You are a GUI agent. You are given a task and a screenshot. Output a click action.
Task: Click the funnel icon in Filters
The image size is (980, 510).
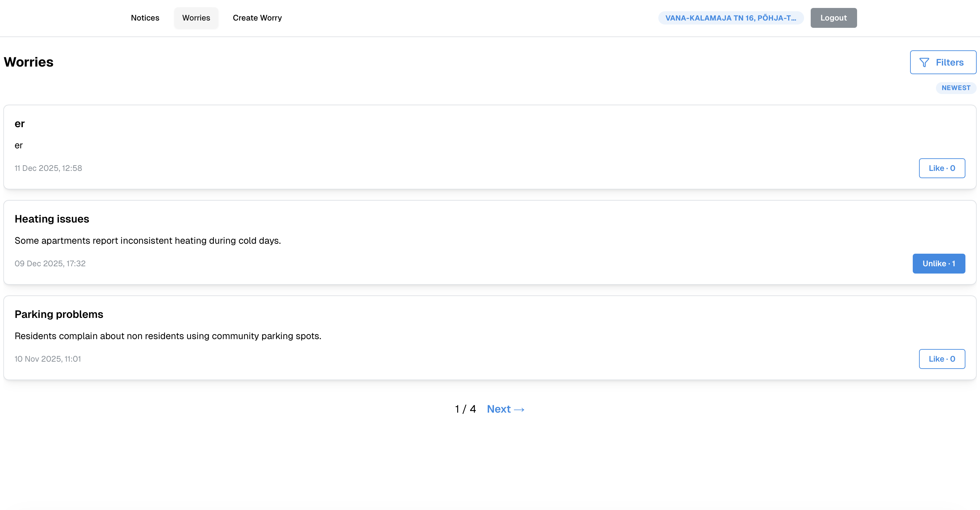coord(924,62)
